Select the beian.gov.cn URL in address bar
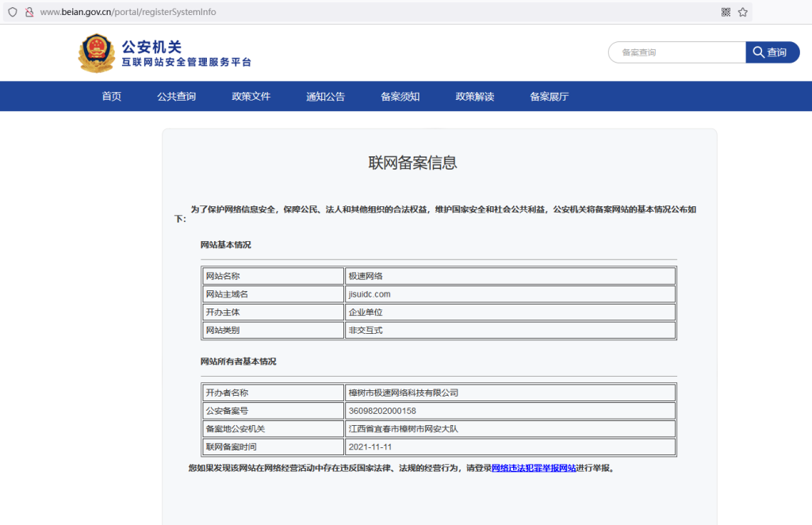This screenshot has height=525, width=812. click(x=127, y=12)
